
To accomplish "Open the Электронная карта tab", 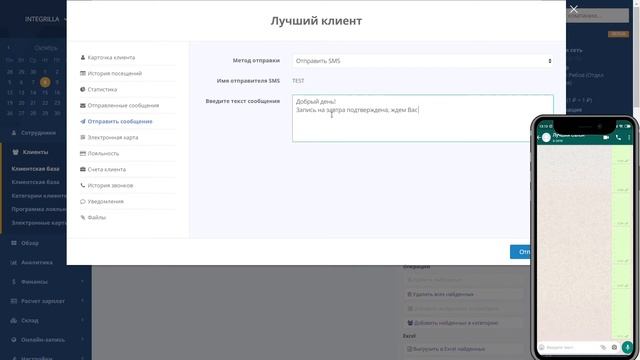I will click(x=113, y=138).
